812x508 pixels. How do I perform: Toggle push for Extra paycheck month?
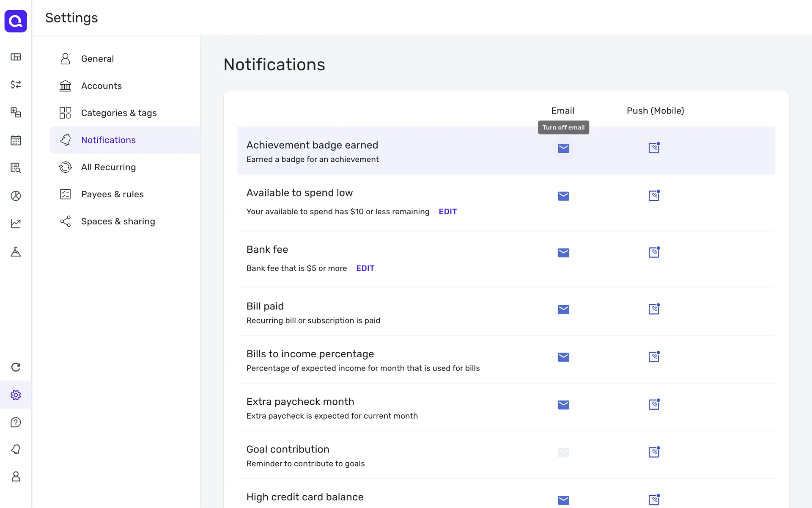click(x=654, y=405)
